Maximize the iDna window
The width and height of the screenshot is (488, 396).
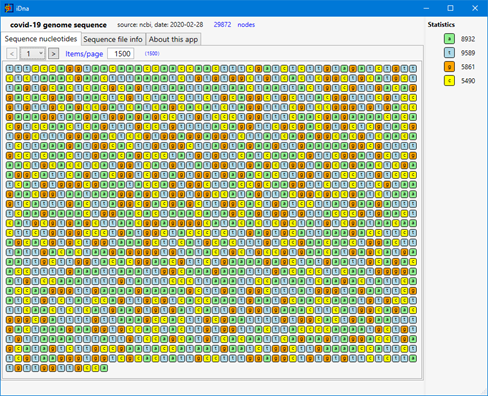tap(450, 8)
